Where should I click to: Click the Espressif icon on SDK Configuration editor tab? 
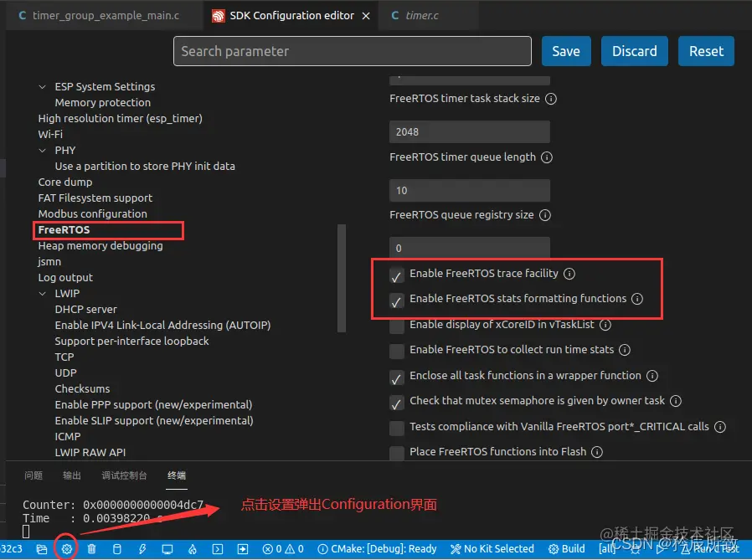219,16
